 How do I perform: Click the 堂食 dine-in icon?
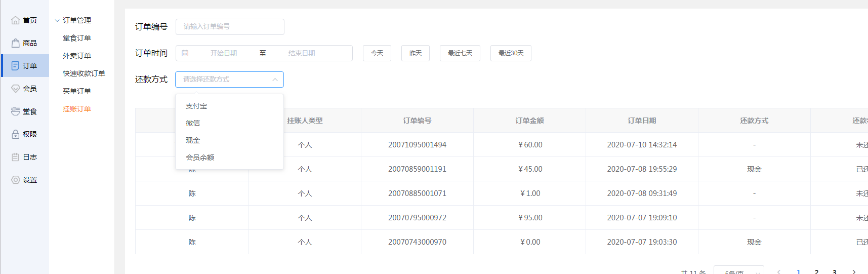(x=16, y=111)
